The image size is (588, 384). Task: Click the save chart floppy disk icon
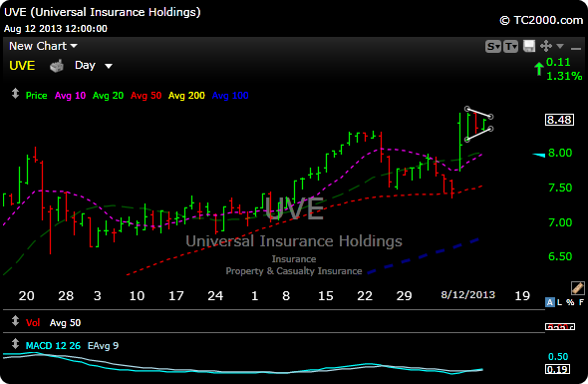[x=529, y=46]
